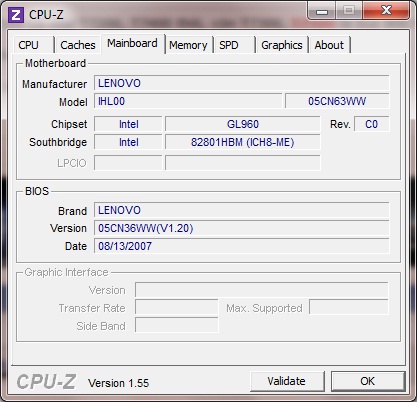Click the GL960 chipset field
Image resolution: width=417 pixels, height=402 pixels.
[243, 124]
